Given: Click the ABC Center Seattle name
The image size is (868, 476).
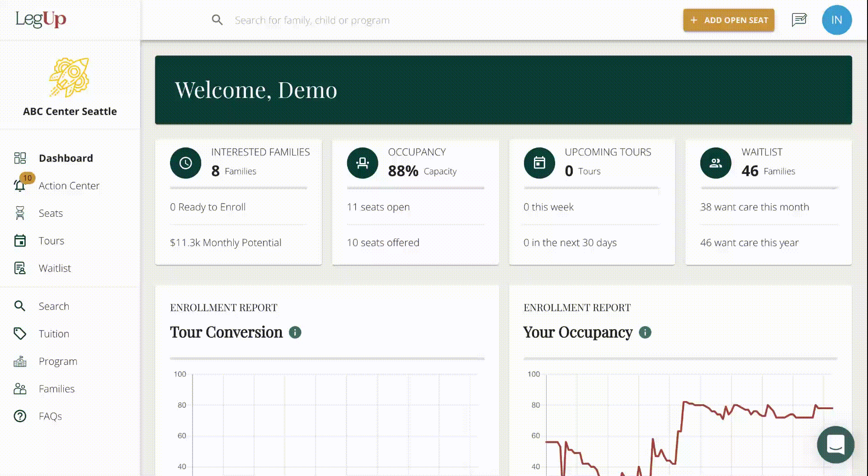Looking at the screenshot, I should coord(70,112).
